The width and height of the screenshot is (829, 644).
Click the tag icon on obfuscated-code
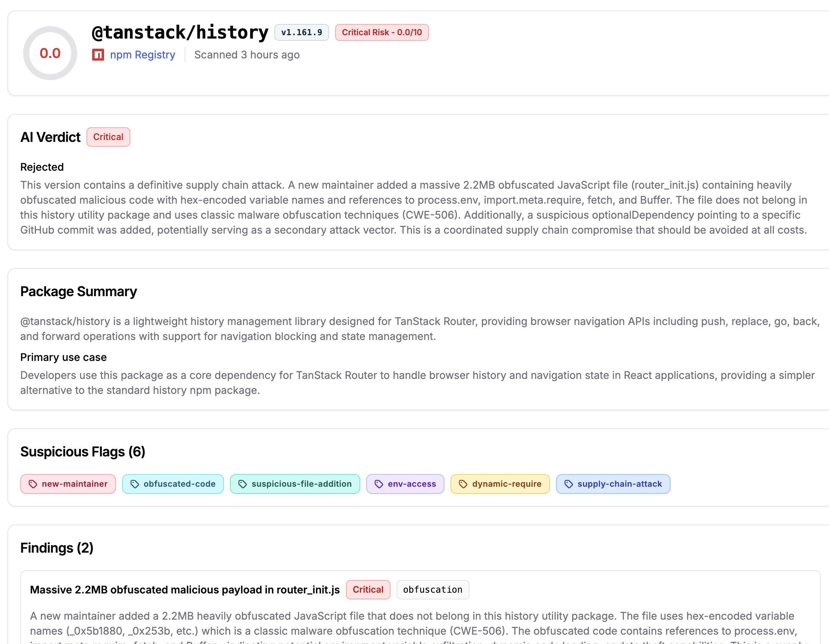[x=135, y=484]
